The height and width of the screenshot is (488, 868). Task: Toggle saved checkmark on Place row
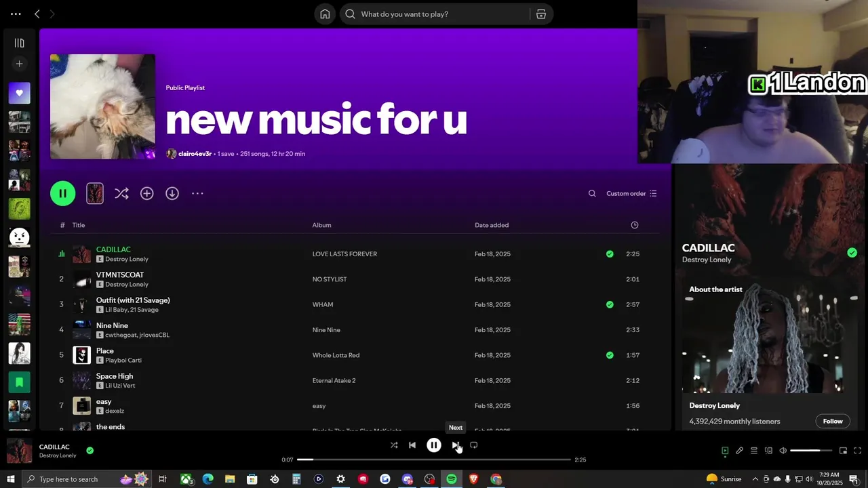pyautogui.click(x=610, y=355)
